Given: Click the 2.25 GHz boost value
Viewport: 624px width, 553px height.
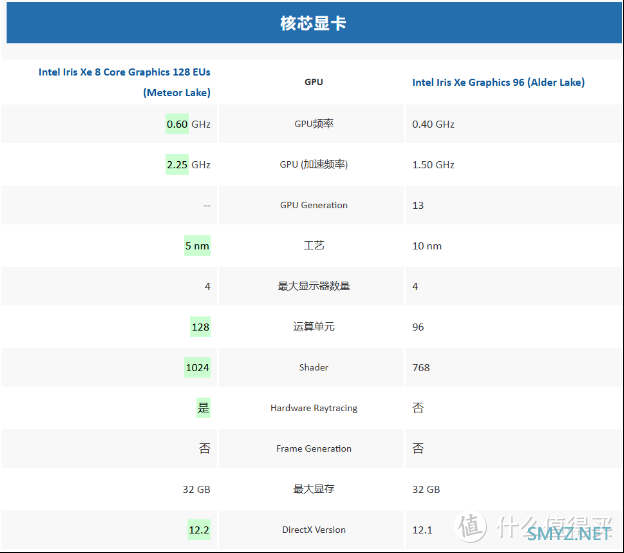Looking at the screenshot, I should [188, 165].
